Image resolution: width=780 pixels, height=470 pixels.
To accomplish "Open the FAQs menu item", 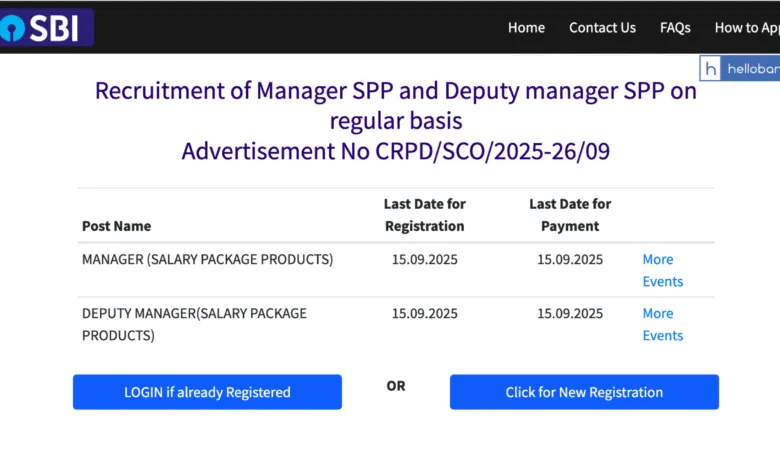I will (675, 28).
